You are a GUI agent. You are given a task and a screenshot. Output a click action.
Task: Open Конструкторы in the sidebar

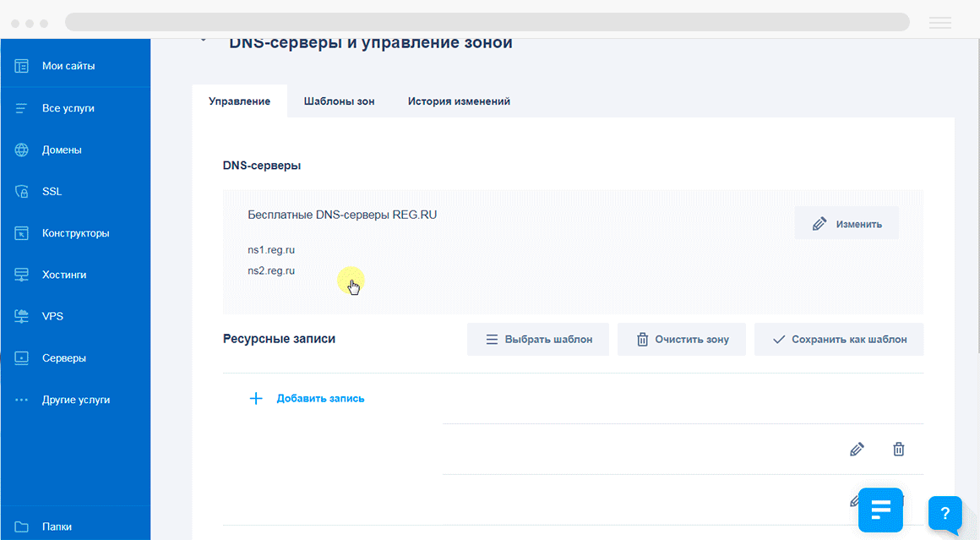(76, 233)
